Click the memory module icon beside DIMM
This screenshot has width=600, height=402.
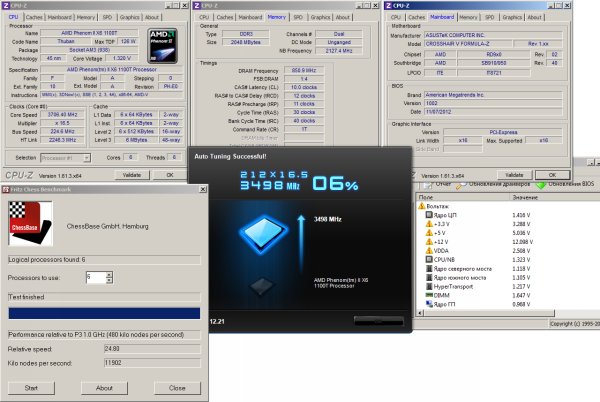(x=429, y=295)
